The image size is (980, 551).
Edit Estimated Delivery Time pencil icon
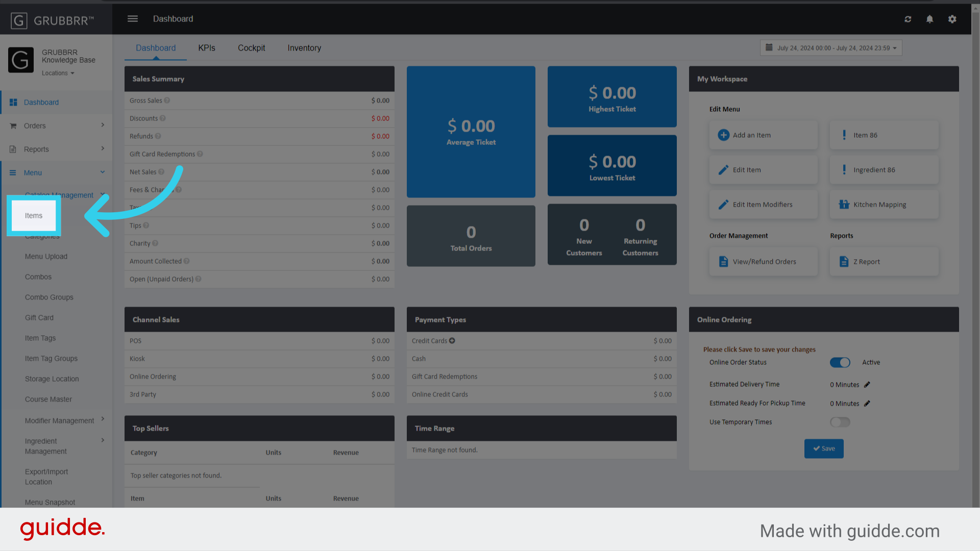click(867, 385)
